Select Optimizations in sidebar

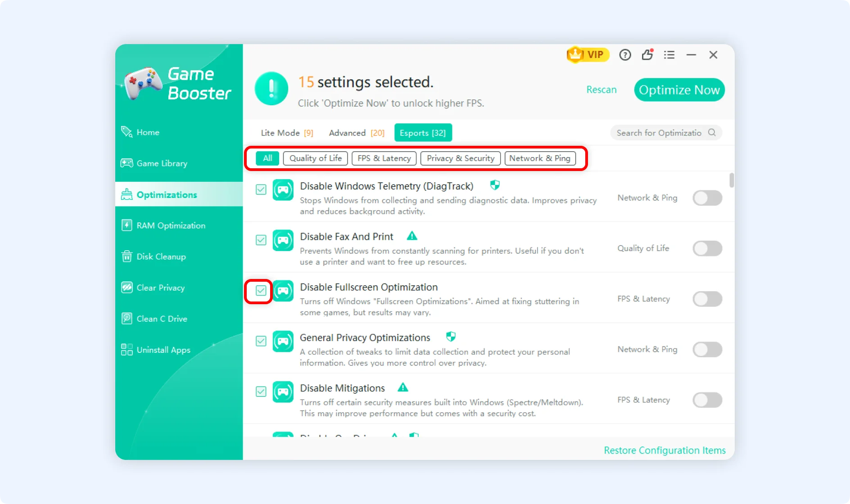179,194
